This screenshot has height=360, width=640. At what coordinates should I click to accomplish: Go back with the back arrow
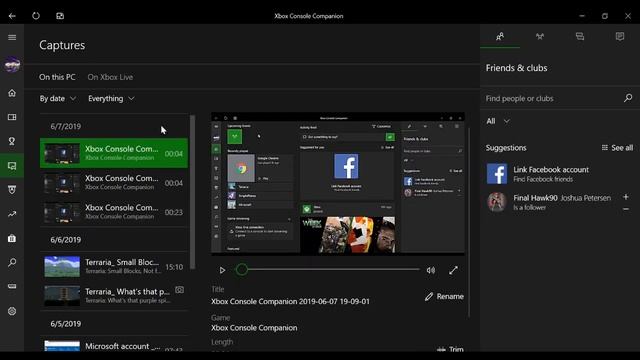click(12, 16)
